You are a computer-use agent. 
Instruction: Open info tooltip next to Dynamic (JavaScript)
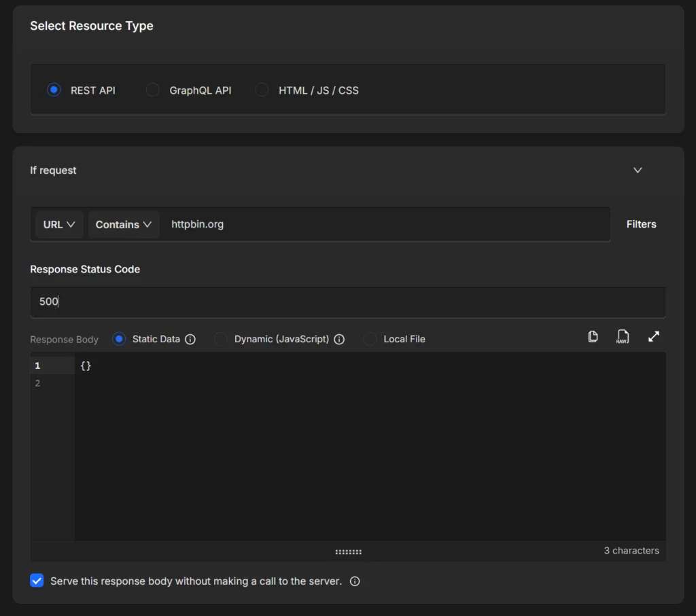(339, 340)
